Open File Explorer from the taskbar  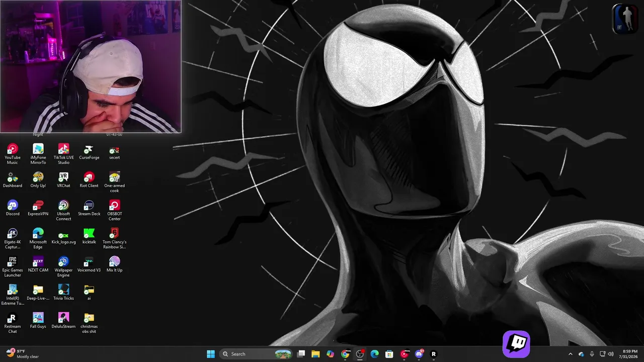(x=315, y=354)
